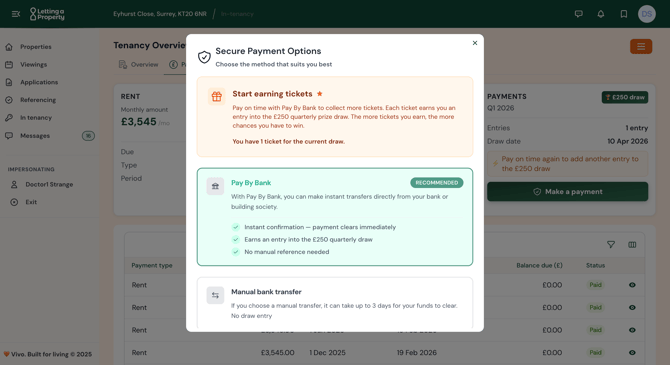The width and height of the screenshot is (670, 365).
Task: Click the Paid status in first row
Action: point(595,285)
